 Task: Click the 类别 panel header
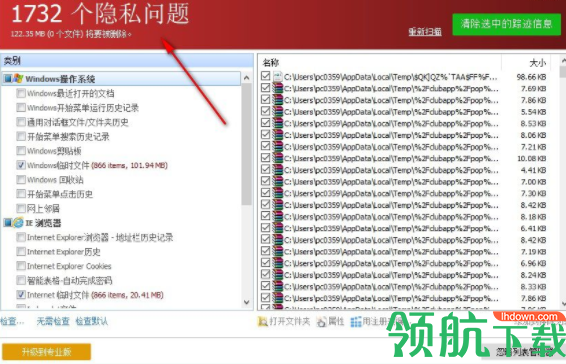[127, 61]
